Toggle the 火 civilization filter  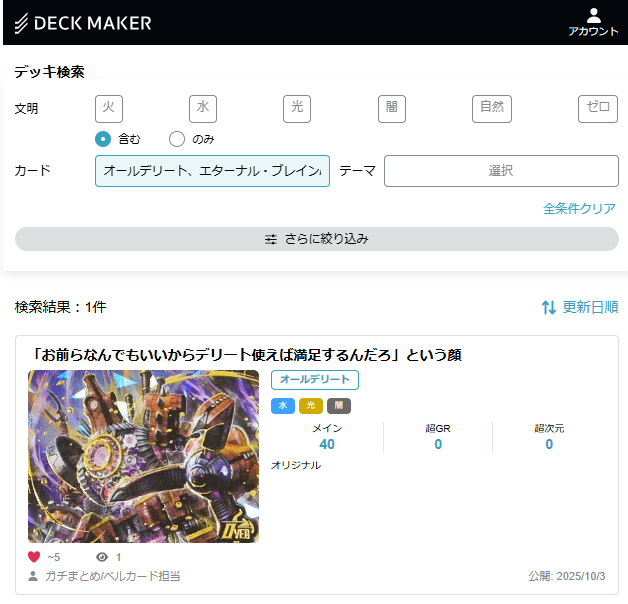[x=109, y=108]
